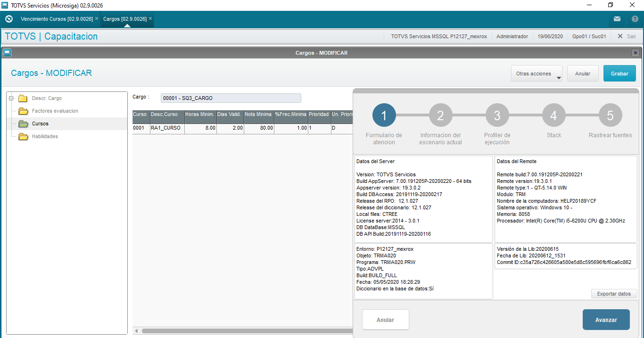Select the Descr. Cargo folder icon
This screenshot has width=644, height=338.
pyautogui.click(x=23, y=99)
